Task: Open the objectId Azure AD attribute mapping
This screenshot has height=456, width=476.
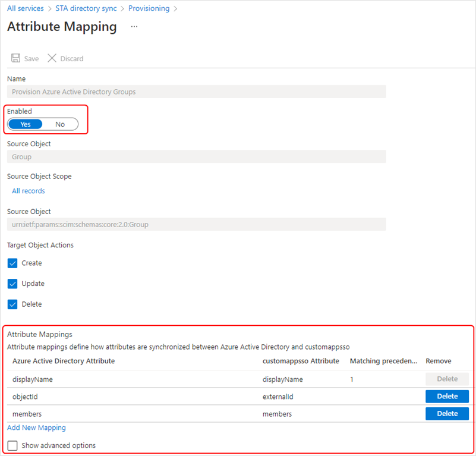Action: [25, 397]
